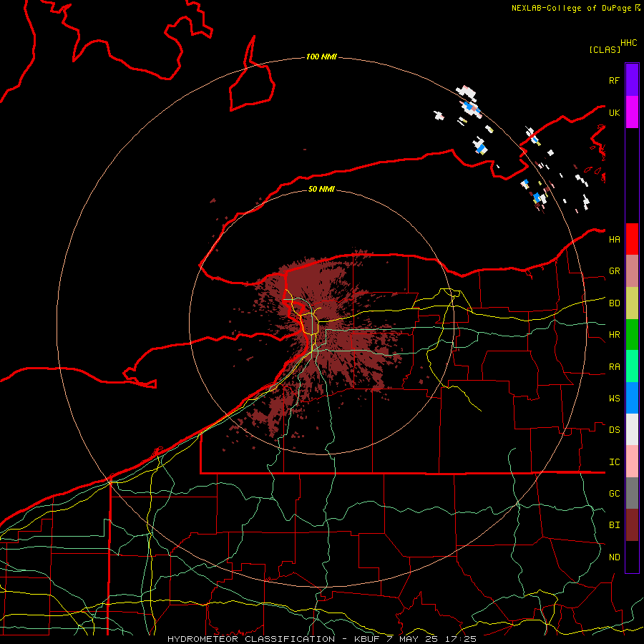Select the DS white legend swatch
The height and width of the screenshot is (644, 644).
pos(632,429)
